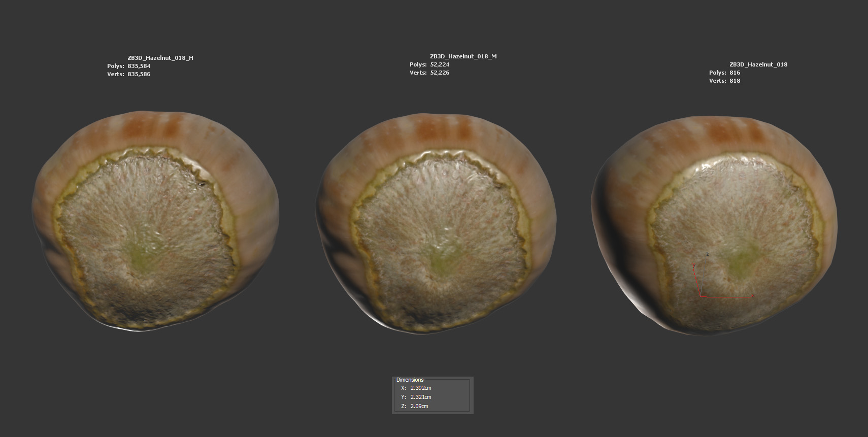Click the ZB3D_Hazelnut_018_H name label
Image resolution: width=868 pixels, height=437 pixels.
click(160, 58)
